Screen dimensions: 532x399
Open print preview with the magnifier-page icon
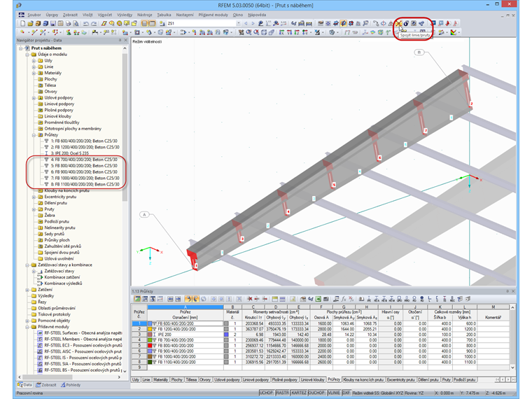76,23
